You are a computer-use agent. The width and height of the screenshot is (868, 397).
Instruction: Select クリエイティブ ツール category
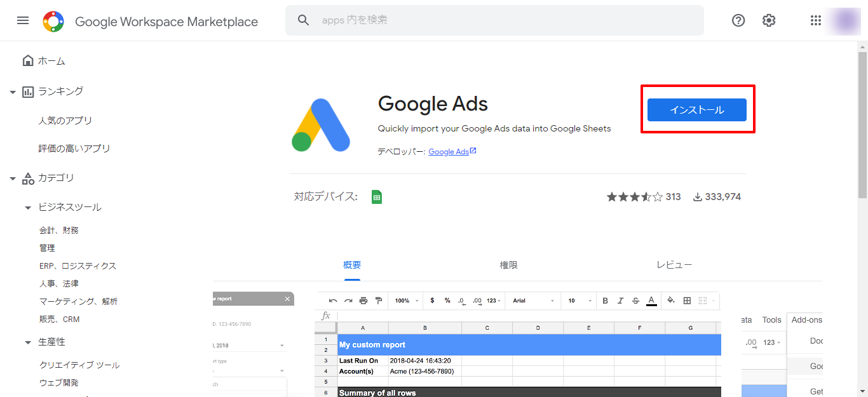(x=79, y=365)
